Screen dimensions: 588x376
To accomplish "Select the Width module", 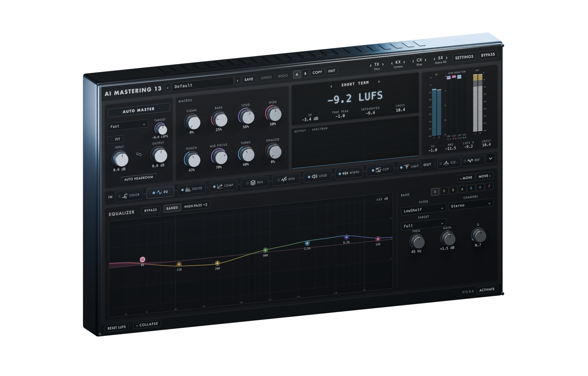I will (349, 173).
